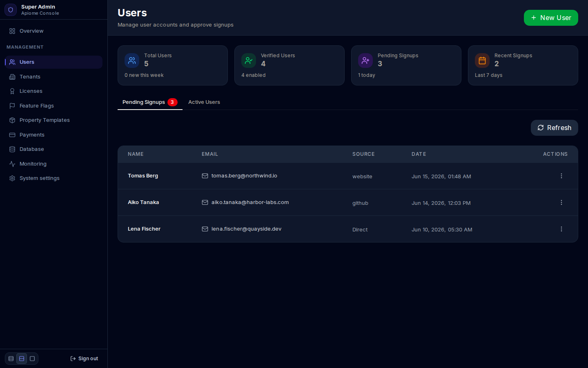The image size is (588, 368).
Task: Open the actions menu for Tomas Berg
Action: [x=561, y=176]
